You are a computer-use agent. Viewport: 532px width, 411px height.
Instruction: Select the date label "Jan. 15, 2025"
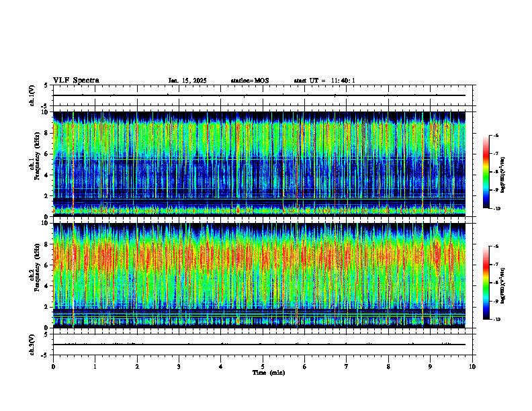[x=187, y=81]
